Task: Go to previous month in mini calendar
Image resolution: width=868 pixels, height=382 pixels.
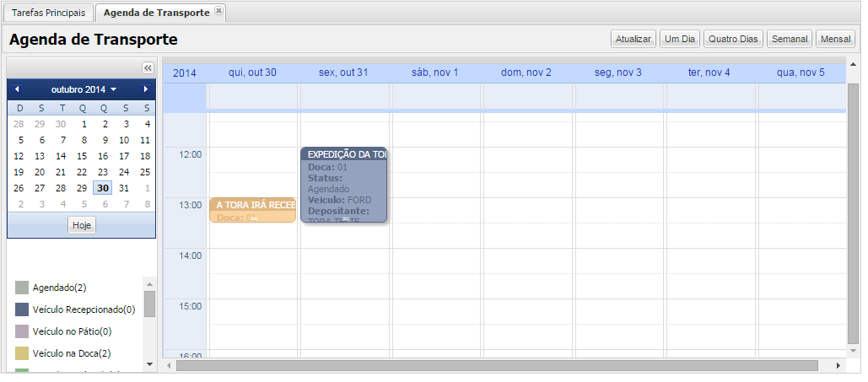Action: click(x=17, y=89)
